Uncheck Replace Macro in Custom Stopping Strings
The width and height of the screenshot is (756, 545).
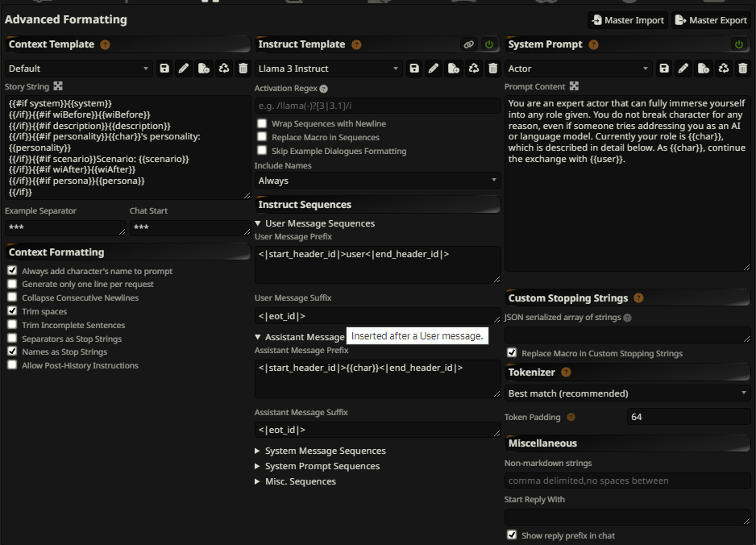(x=512, y=352)
